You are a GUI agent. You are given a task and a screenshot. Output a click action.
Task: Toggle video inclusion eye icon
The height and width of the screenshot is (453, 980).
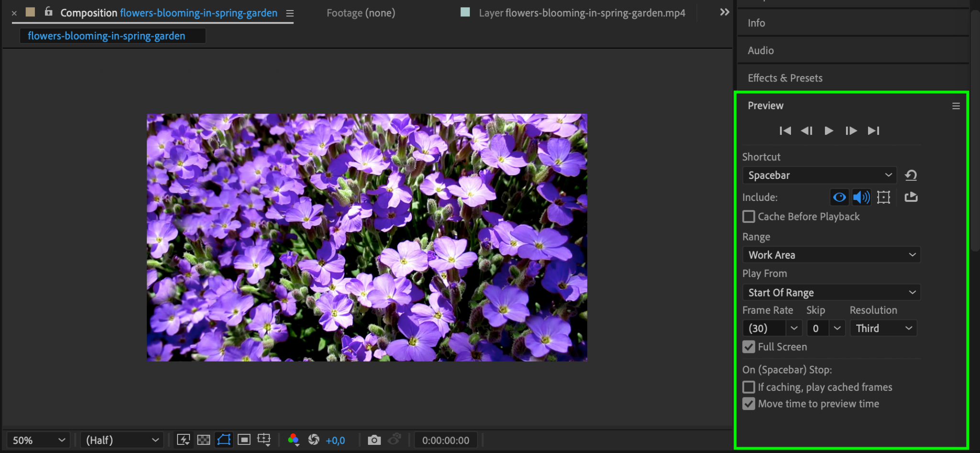pos(839,197)
